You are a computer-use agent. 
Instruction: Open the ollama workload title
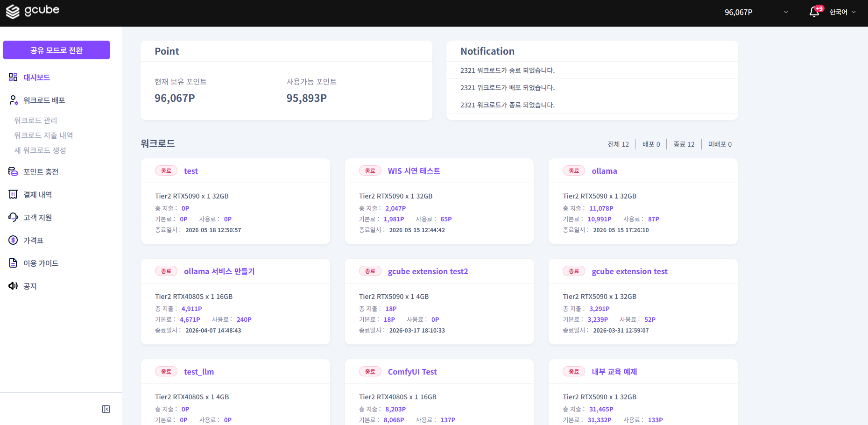[x=604, y=171]
